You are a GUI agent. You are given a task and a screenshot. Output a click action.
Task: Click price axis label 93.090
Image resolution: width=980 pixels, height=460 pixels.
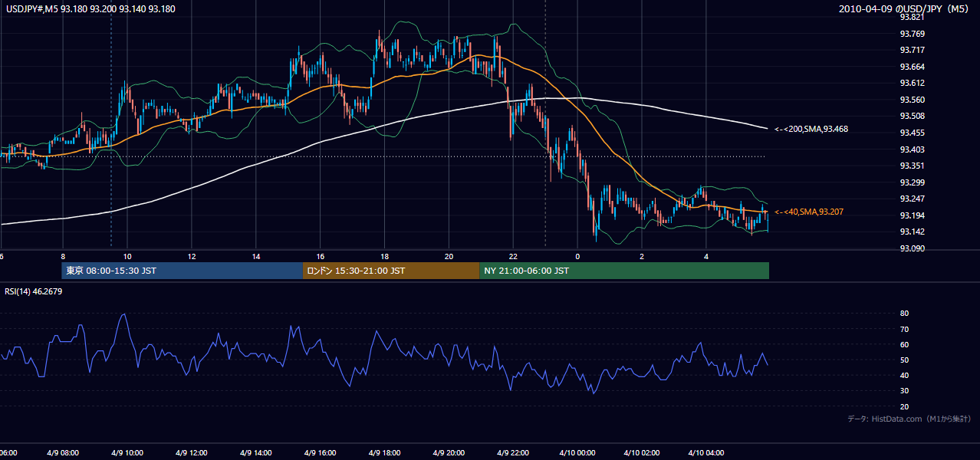pos(913,248)
